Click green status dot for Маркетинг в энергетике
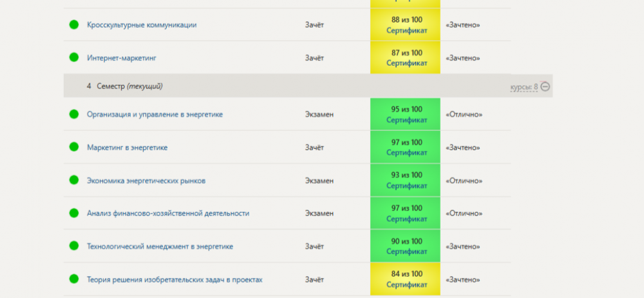Image resolution: width=644 pixels, height=298 pixels. click(x=74, y=146)
